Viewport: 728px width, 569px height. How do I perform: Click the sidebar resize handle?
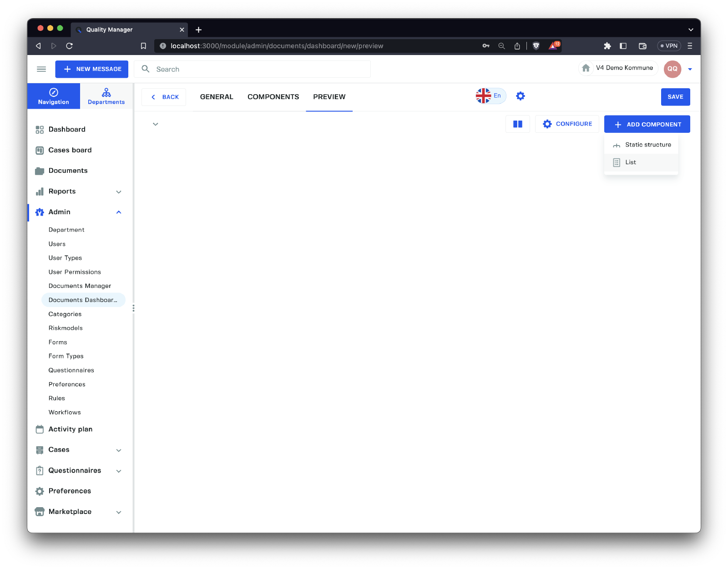133,308
